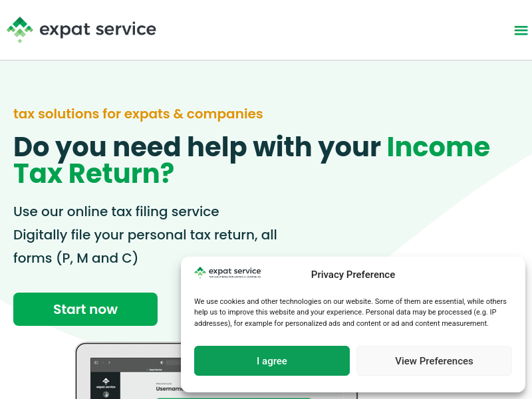Image resolution: width=532 pixels, height=399 pixels.
Task: Click round avatar icon in mockup sidebar
Action: [106, 394]
